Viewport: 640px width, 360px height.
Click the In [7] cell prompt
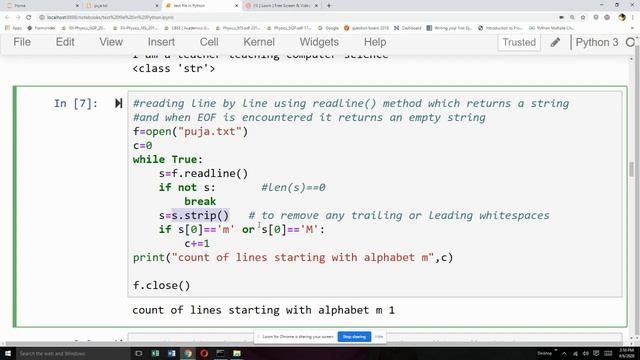coord(76,103)
